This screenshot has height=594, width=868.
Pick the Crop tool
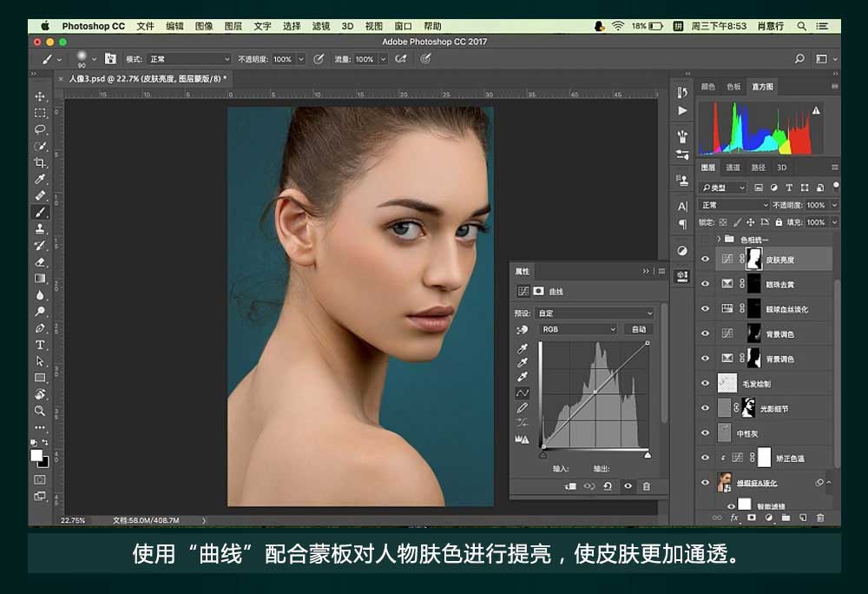pos(40,162)
